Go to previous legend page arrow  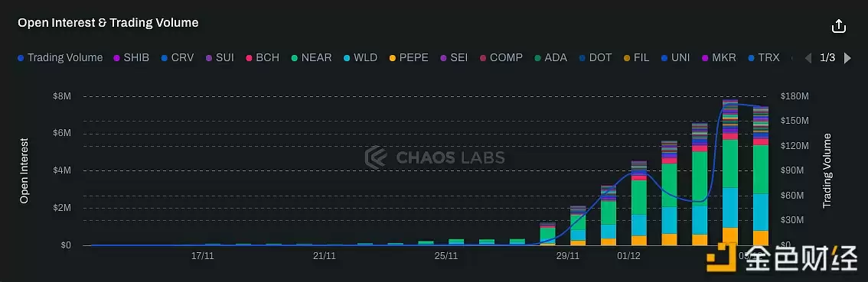808,57
